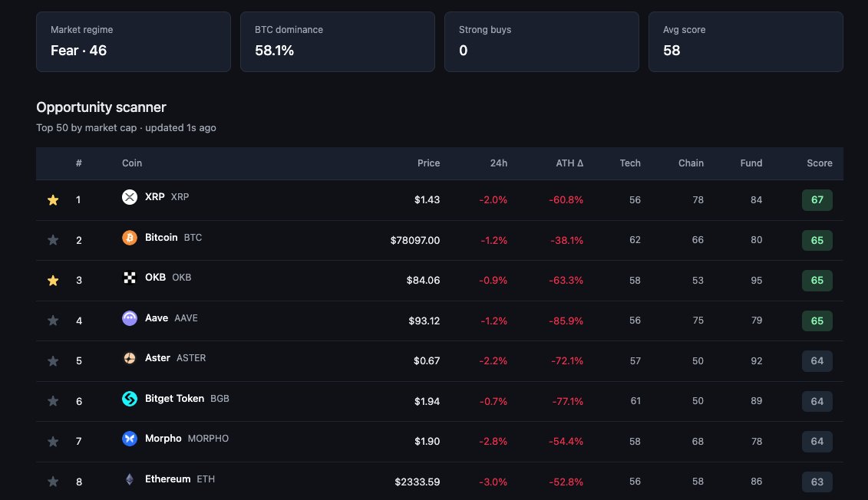The image size is (868, 500).
Task: Unstar XRP in the watchlist
Action: [53, 200]
